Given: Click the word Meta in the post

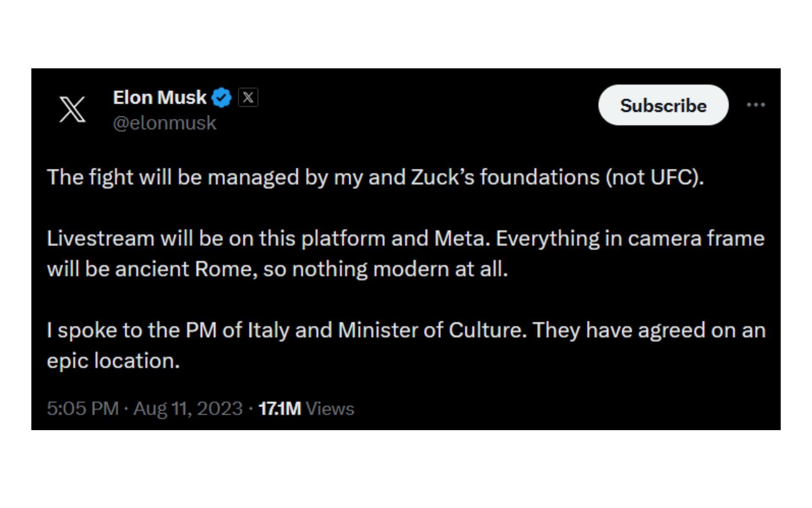Looking at the screenshot, I should tap(459, 238).
